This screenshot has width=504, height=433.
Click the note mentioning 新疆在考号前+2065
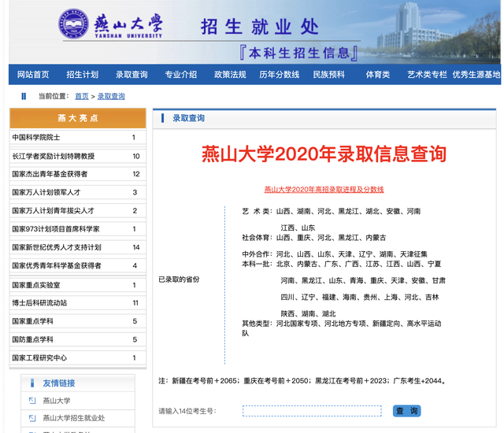[x=302, y=381]
